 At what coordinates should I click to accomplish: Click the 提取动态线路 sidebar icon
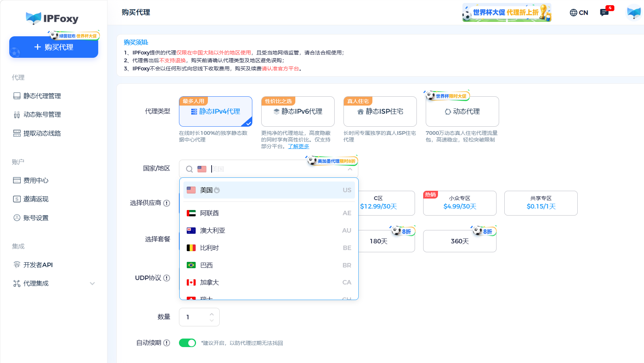[17, 133]
